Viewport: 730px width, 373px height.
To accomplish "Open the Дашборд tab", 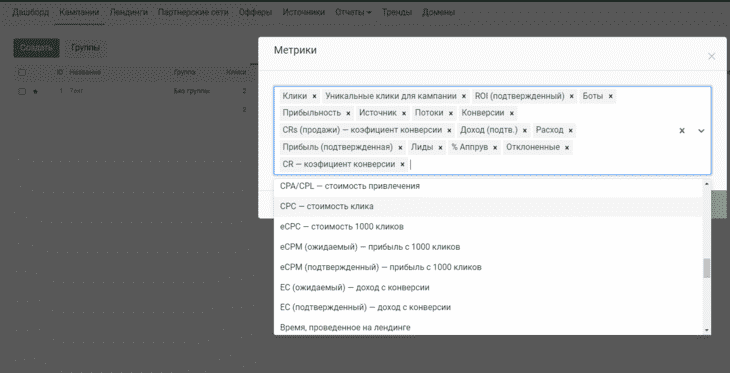I will pyautogui.click(x=30, y=13).
